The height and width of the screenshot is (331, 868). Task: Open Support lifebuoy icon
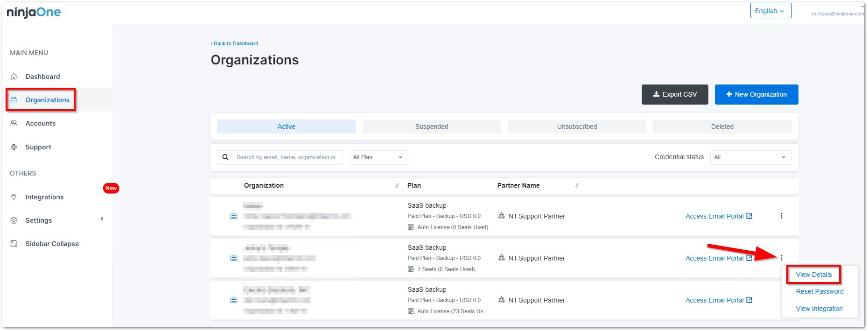point(14,147)
